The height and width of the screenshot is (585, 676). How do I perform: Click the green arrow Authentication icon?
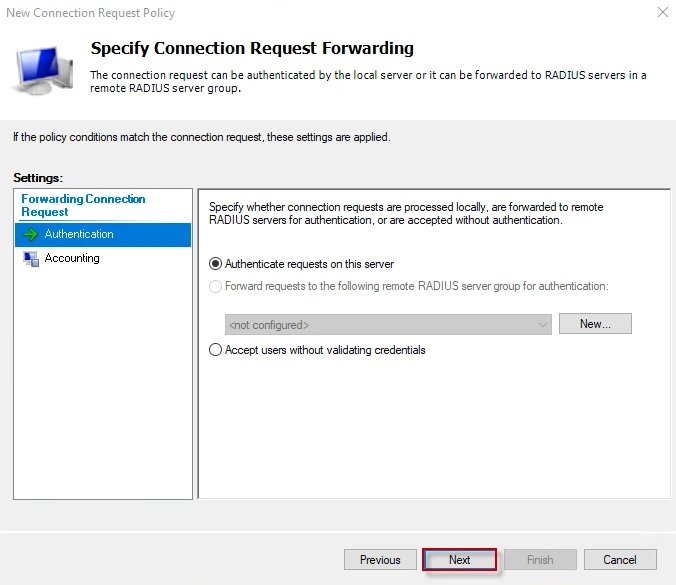point(30,235)
